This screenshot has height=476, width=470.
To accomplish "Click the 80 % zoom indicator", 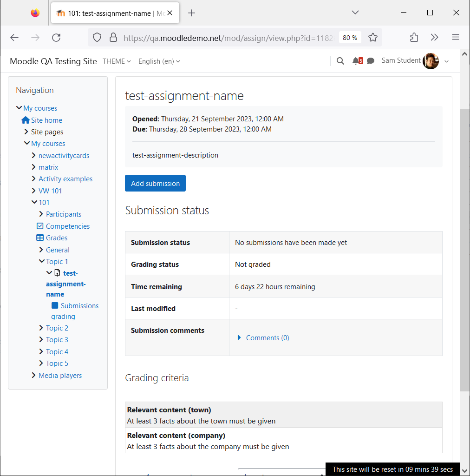I will click(350, 38).
